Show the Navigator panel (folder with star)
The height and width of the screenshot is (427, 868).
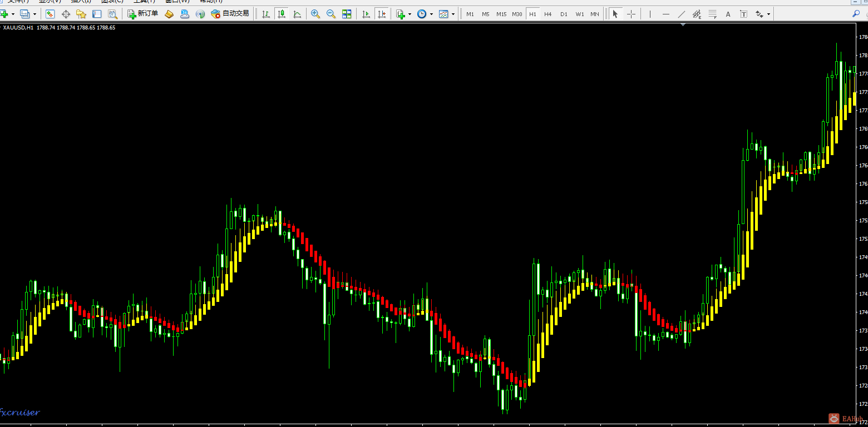click(81, 14)
